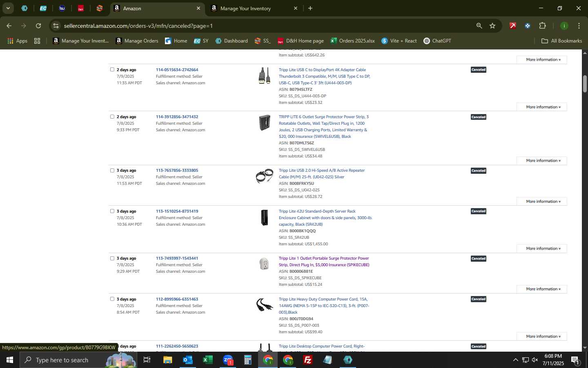
Task: Open Tripp Lite 1 Outlet Surge Protector link
Action: (x=324, y=261)
